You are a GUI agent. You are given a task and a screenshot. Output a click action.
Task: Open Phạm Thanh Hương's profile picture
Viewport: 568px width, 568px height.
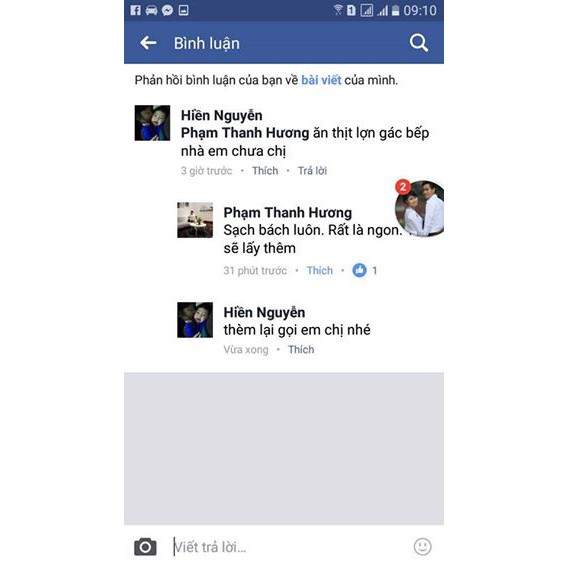(x=195, y=220)
